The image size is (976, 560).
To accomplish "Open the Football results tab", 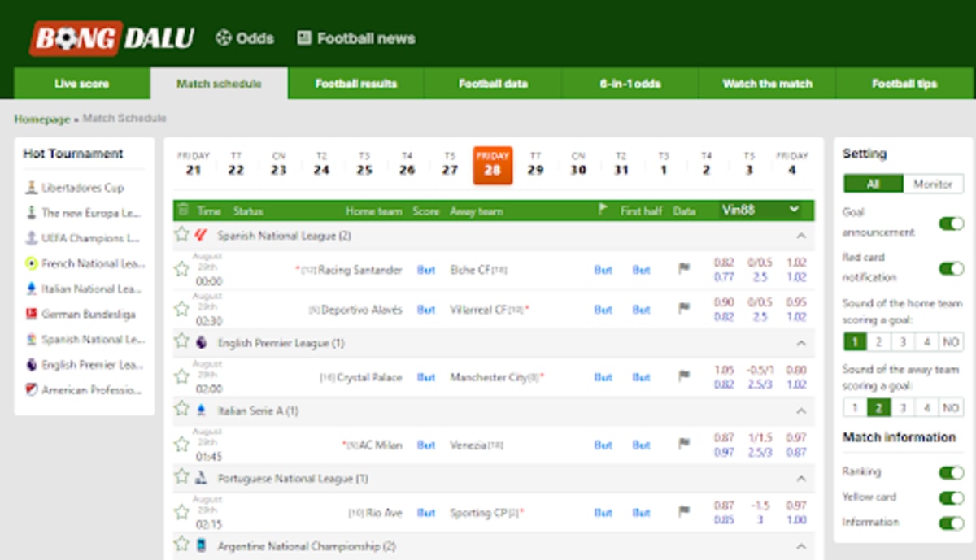I will tap(356, 84).
